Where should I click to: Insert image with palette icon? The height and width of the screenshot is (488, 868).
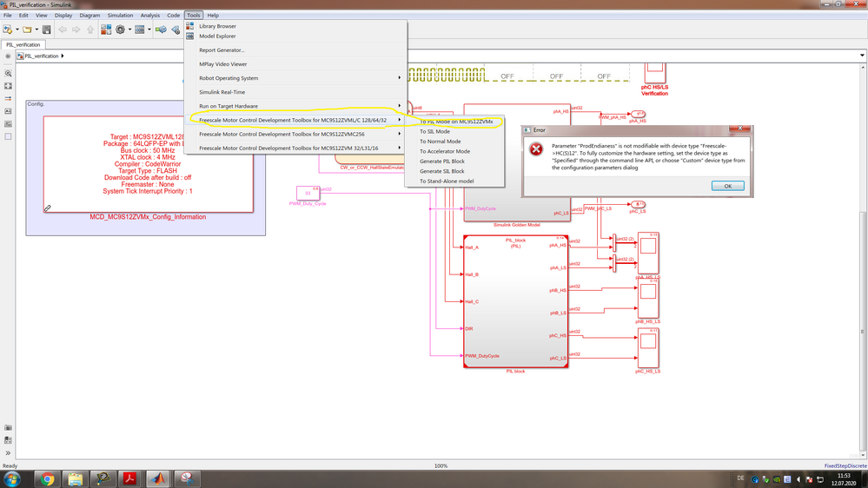pyautogui.click(x=8, y=124)
